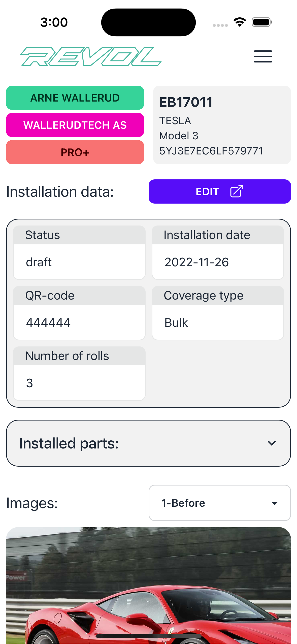Click the Installed parts section header
The height and width of the screenshot is (644, 297).
coord(148,443)
